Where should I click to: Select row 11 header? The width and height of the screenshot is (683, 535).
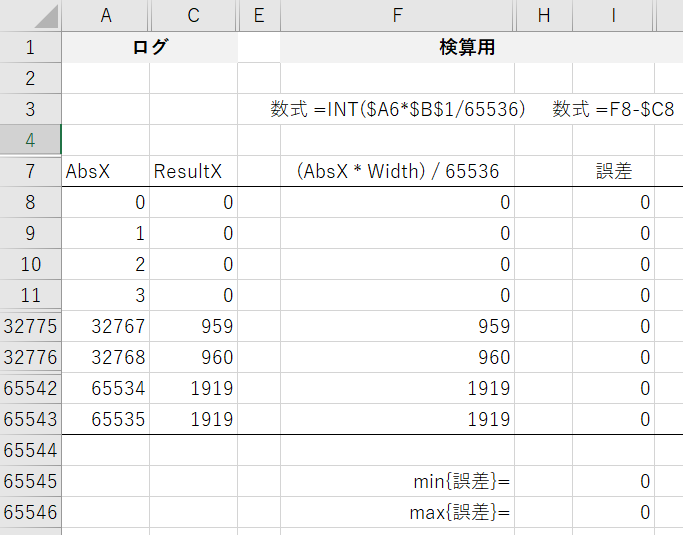coord(30,295)
